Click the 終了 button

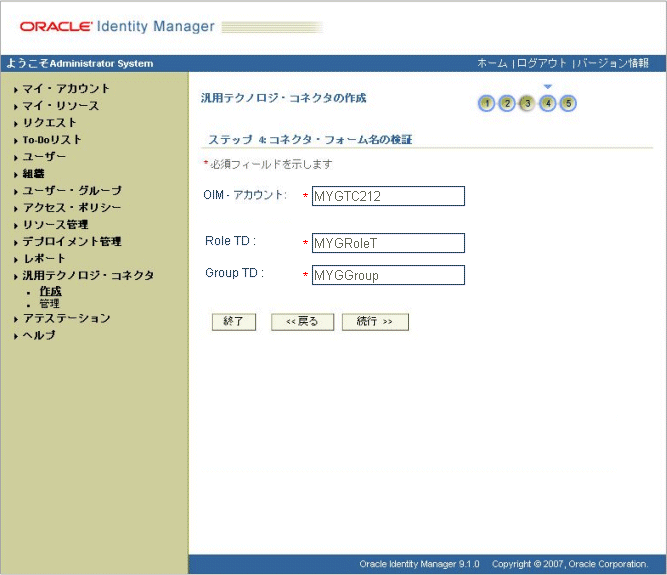(x=234, y=322)
